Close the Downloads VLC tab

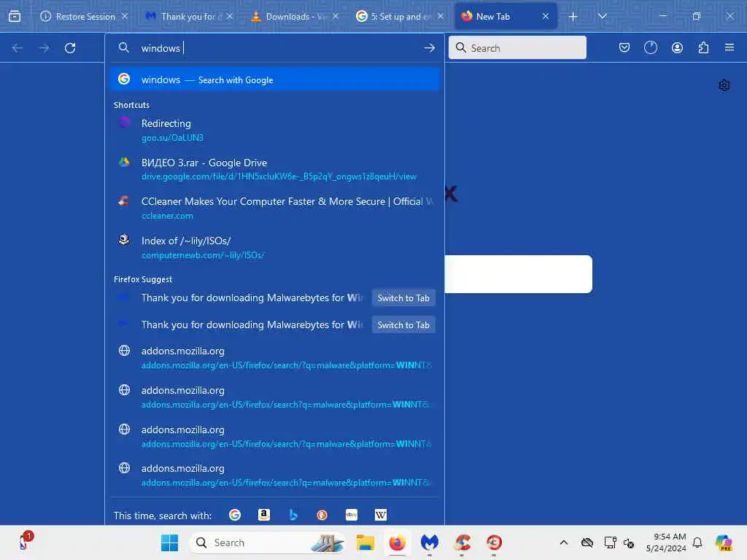point(336,16)
